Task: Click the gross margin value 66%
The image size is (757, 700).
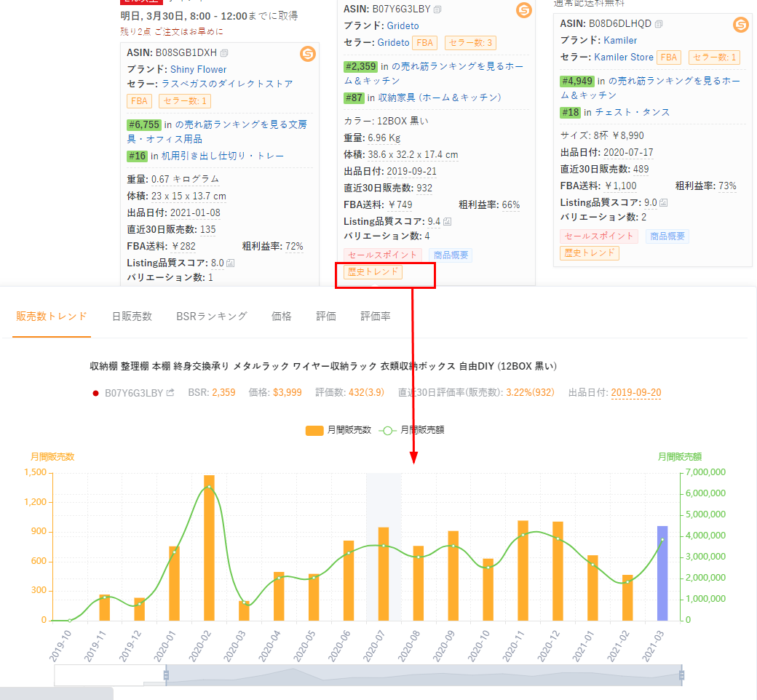Action: pyautogui.click(x=511, y=204)
